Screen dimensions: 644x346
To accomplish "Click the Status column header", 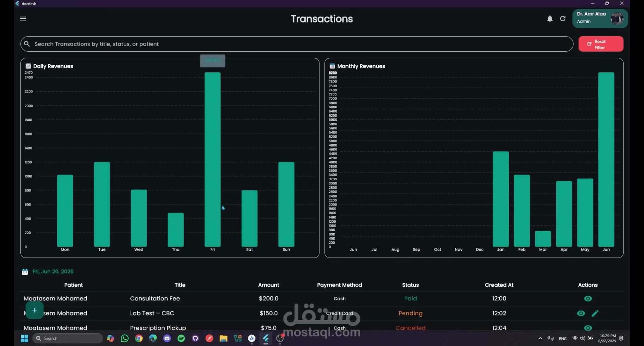I will coord(410,285).
